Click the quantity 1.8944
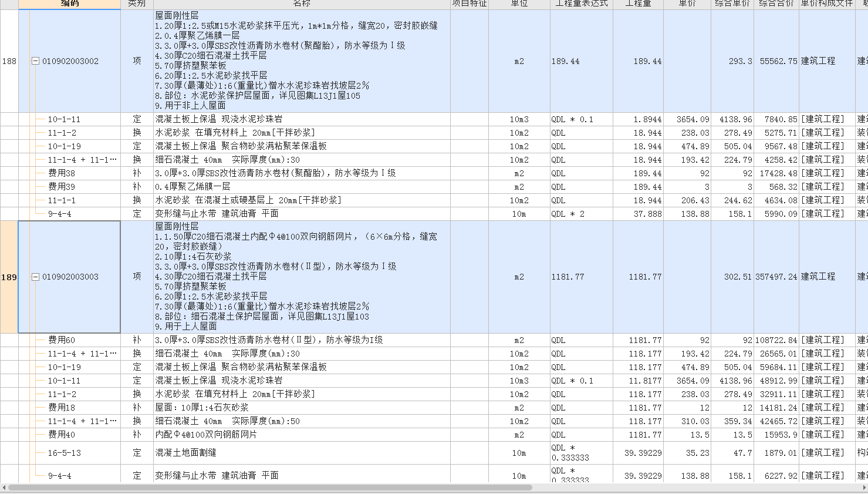The image size is (868, 494). (x=647, y=119)
